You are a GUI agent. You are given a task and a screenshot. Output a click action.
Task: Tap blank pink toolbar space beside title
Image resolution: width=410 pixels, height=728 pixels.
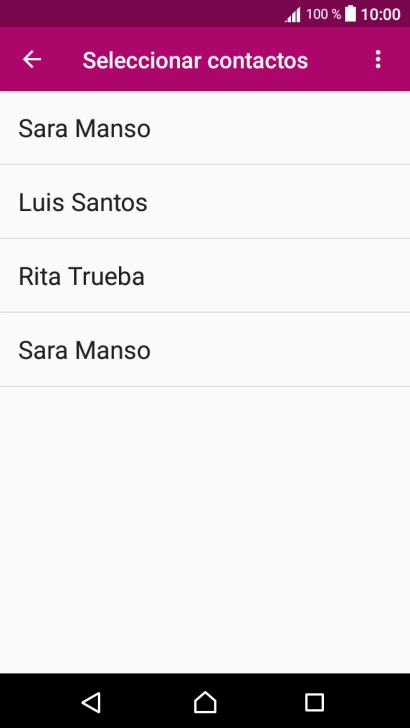click(x=339, y=59)
